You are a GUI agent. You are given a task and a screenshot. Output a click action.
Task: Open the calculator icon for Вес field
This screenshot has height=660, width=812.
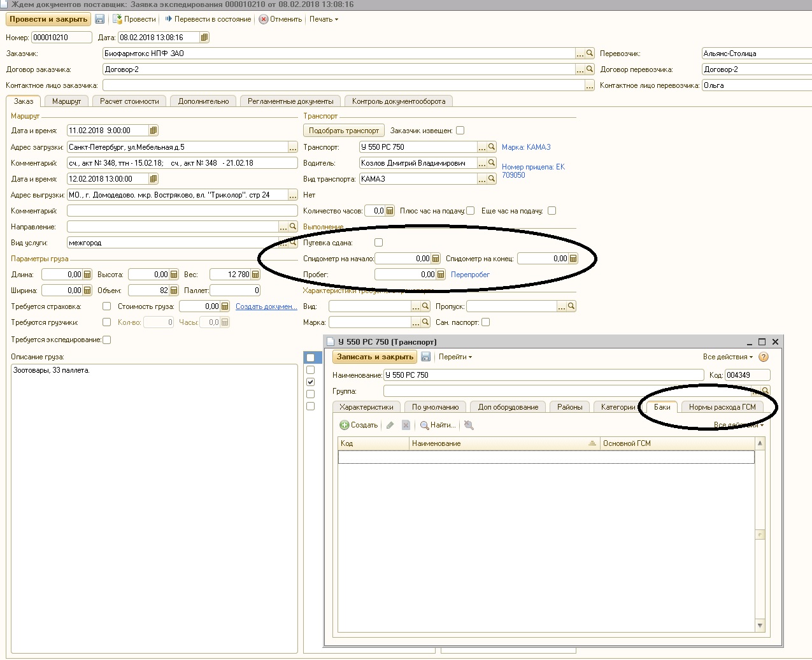click(x=255, y=275)
